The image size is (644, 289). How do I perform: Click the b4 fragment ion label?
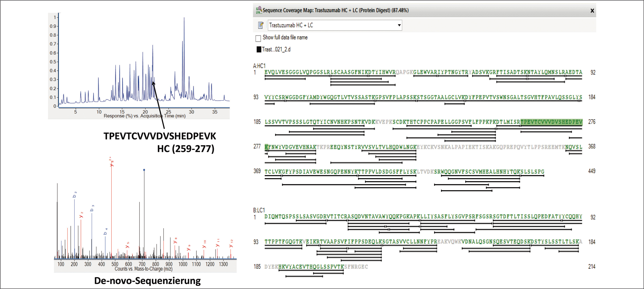pos(106,231)
